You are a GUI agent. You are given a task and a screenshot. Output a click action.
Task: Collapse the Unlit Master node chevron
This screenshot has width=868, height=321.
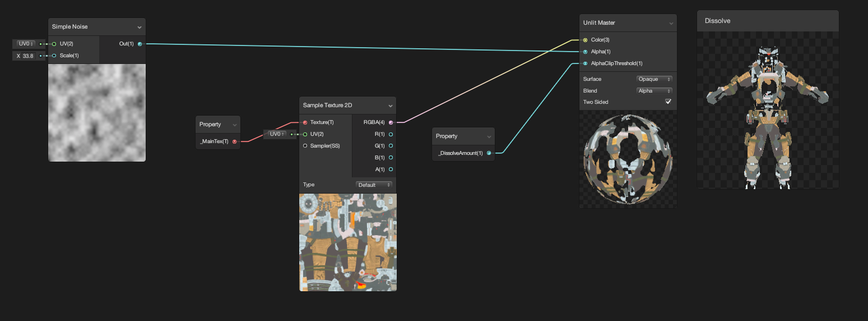pyautogui.click(x=671, y=23)
